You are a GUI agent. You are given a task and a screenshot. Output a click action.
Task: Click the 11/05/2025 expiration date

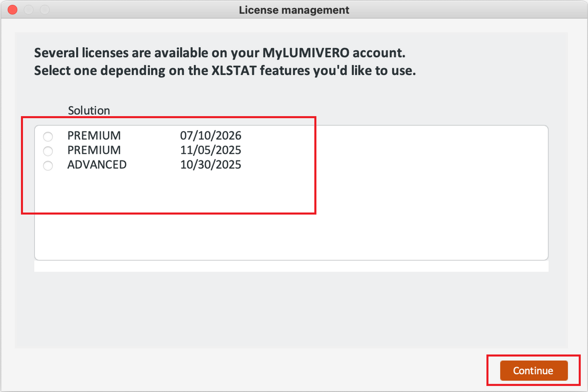(211, 150)
